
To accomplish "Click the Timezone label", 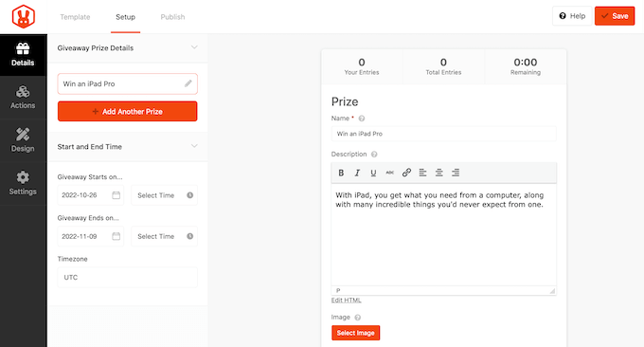I will coord(72,259).
